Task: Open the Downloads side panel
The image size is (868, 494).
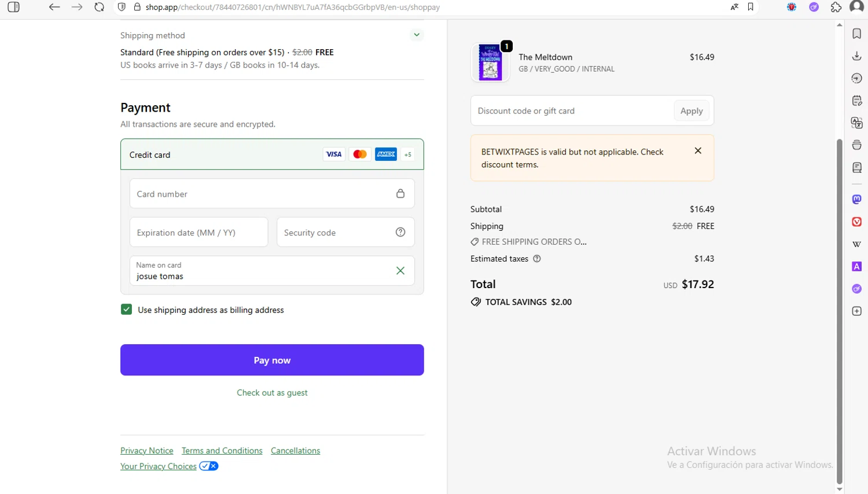Action: pos(857,56)
